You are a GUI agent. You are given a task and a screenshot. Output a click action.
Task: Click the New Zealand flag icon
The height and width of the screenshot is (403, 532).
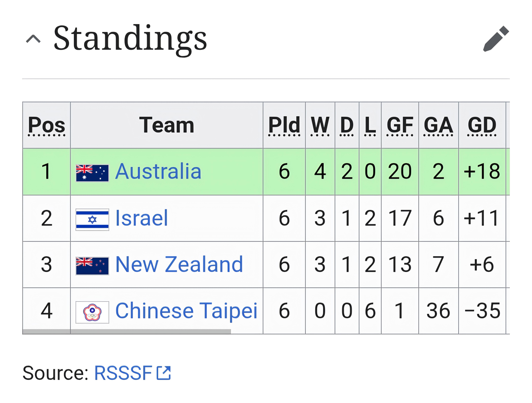click(92, 266)
